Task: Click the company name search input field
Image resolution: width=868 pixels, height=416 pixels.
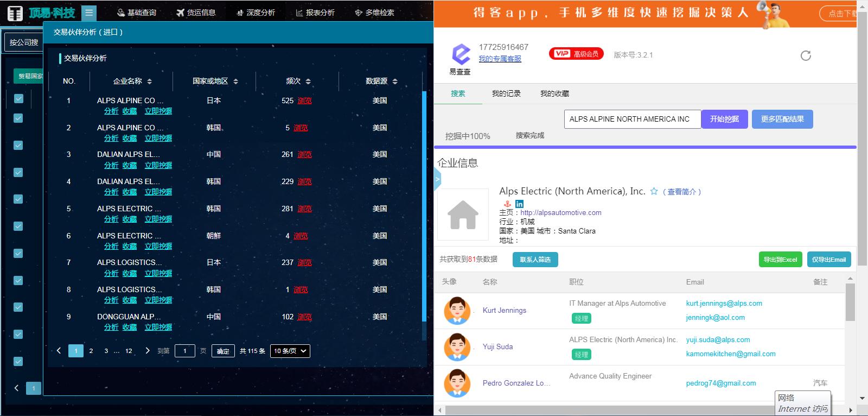Action: point(633,119)
